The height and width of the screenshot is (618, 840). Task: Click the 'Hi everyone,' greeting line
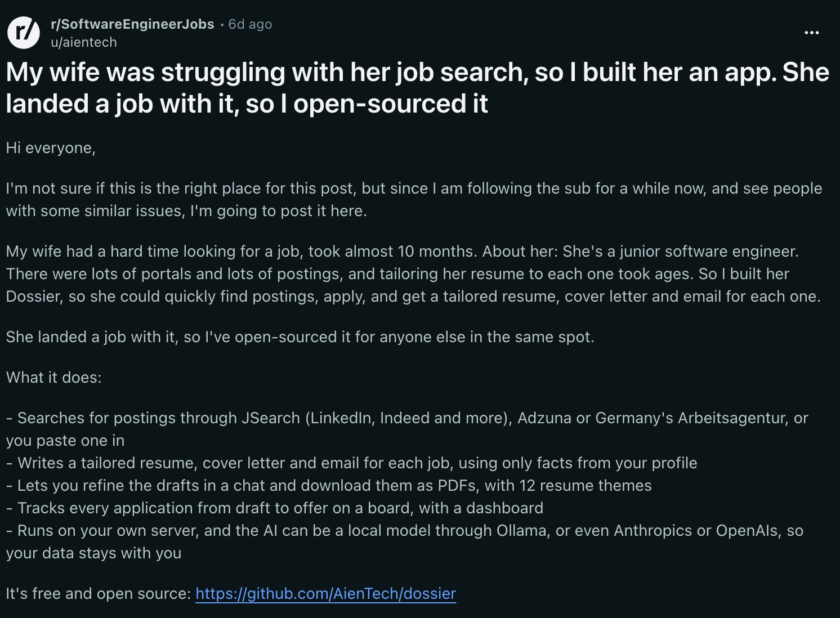tap(51, 148)
